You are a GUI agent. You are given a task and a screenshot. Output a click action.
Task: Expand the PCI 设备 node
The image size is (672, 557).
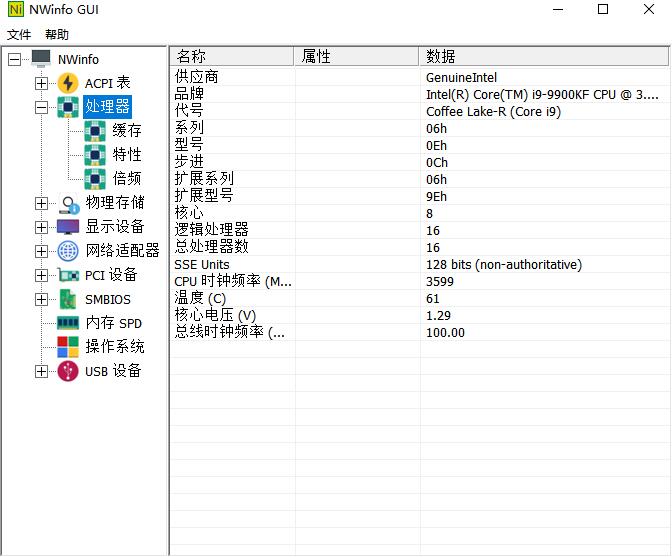click(x=41, y=275)
